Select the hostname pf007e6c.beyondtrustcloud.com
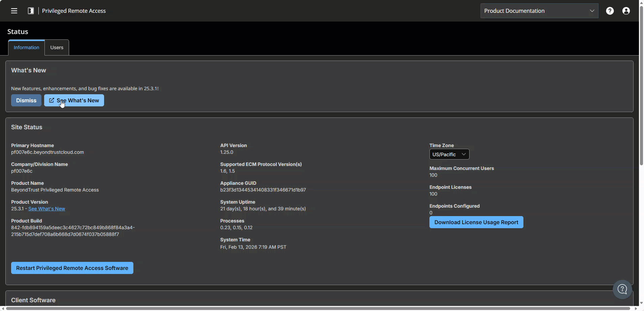Image resolution: width=644 pixels, height=311 pixels. (47, 152)
